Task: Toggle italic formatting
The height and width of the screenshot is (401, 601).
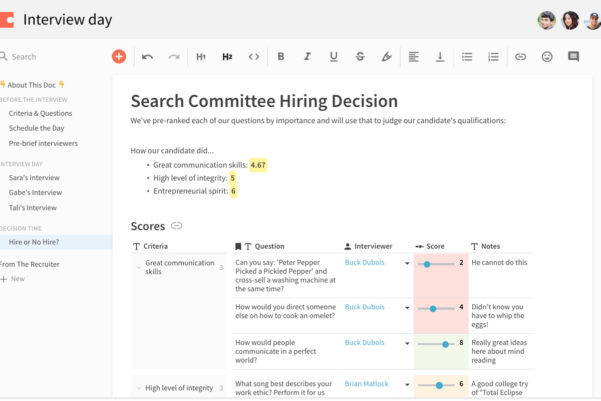Action: [307, 57]
